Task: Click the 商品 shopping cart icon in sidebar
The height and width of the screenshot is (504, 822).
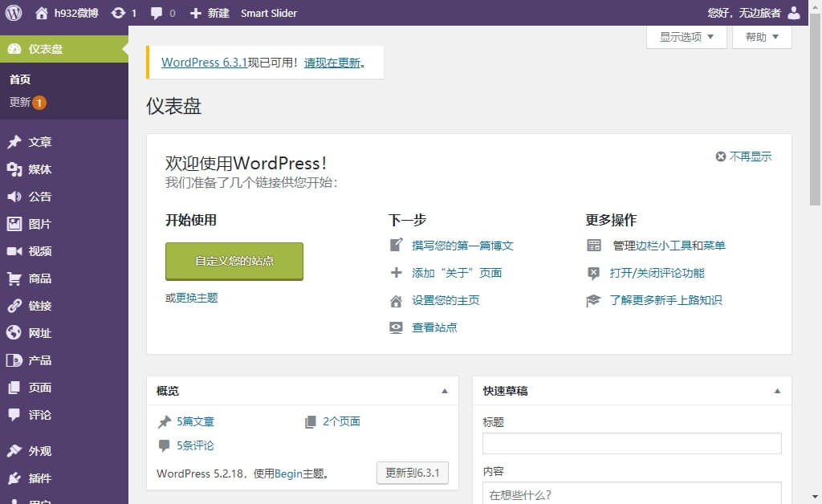Action: (14, 278)
